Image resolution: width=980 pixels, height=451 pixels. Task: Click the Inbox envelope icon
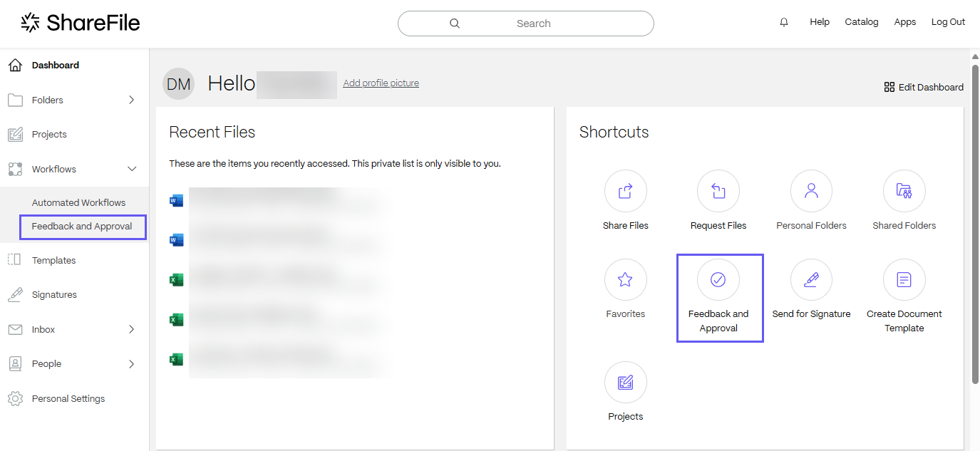point(15,329)
